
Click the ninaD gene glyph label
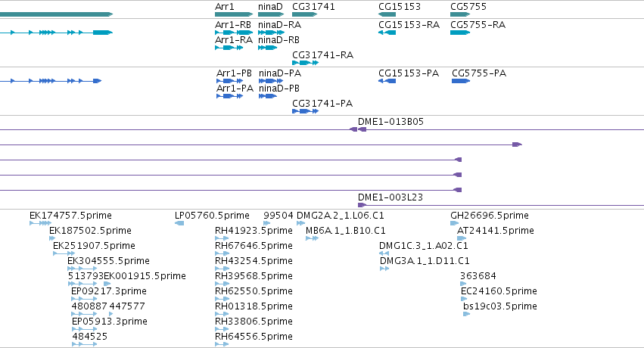tap(270, 7)
